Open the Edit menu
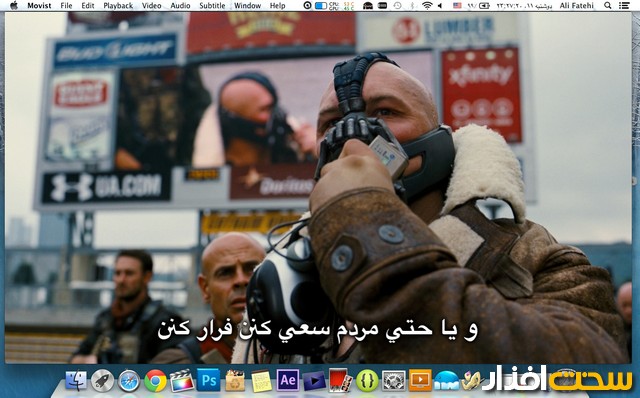640x398 pixels. 88,5
